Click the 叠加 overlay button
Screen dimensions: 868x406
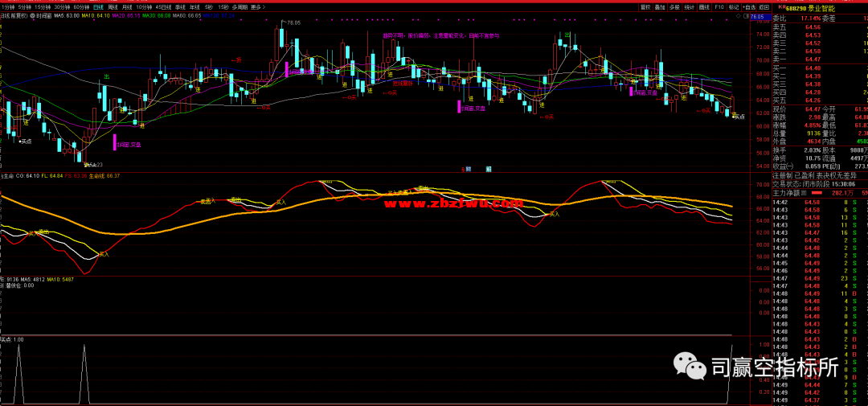[x=660, y=7]
